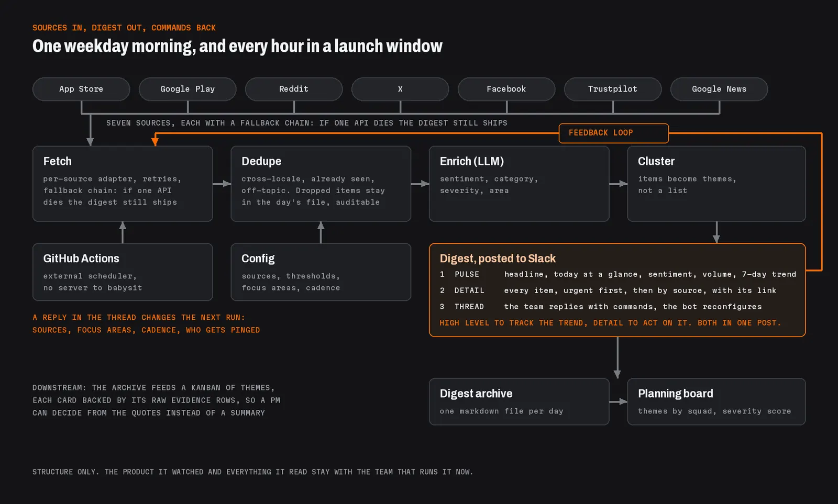Click 'external scheduler, no server to babysit'
This screenshot has height=504, width=838.
point(93,282)
